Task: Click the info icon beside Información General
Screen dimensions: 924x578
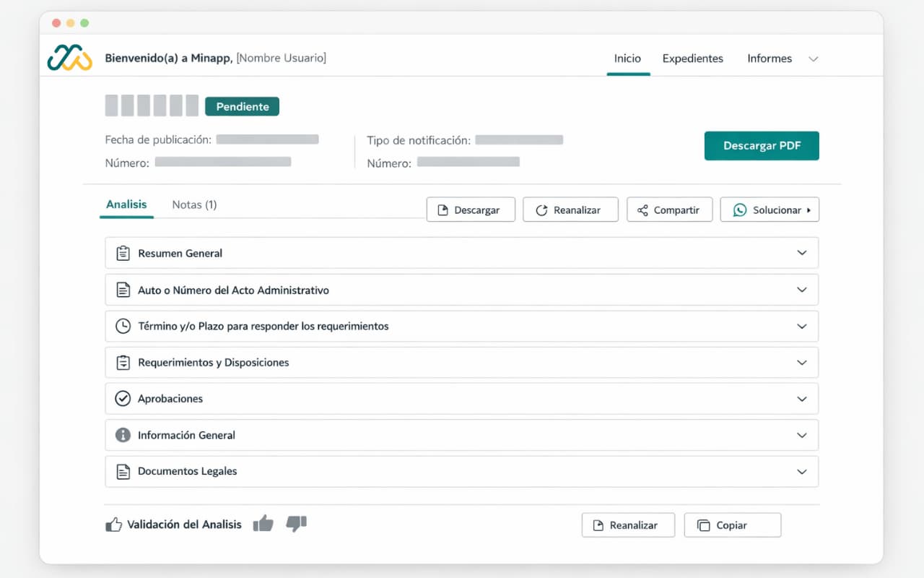Action: [123, 435]
